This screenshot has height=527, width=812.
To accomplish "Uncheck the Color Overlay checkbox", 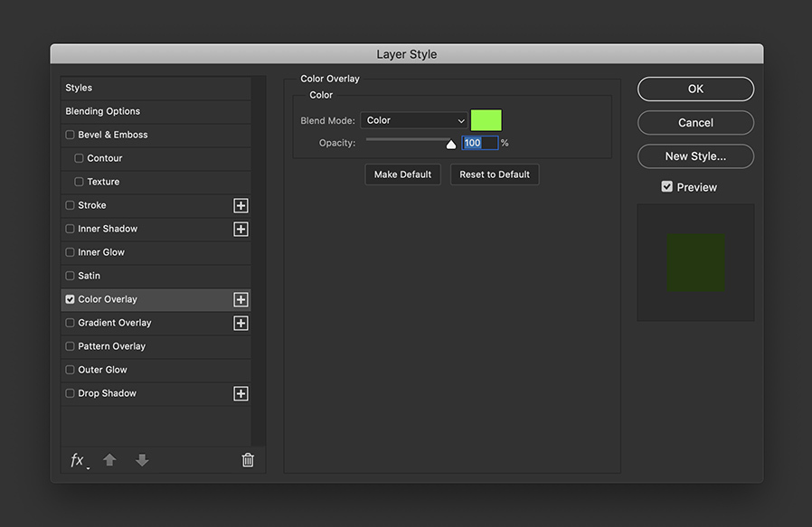I will [70, 299].
